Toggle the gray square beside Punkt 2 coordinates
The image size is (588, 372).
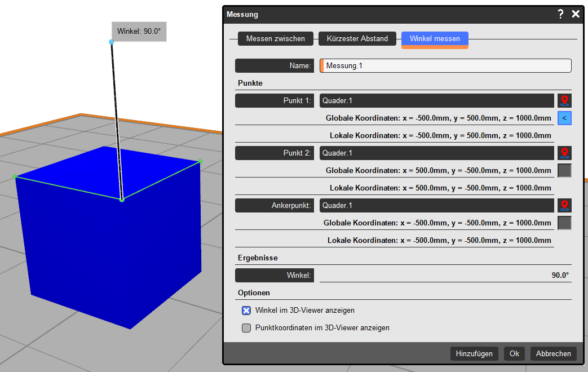point(564,170)
